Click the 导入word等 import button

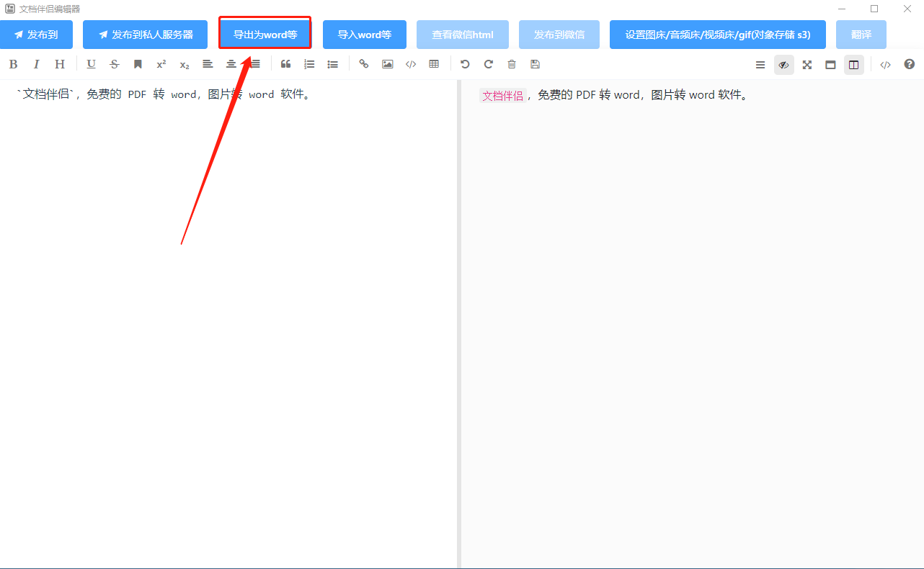365,35
